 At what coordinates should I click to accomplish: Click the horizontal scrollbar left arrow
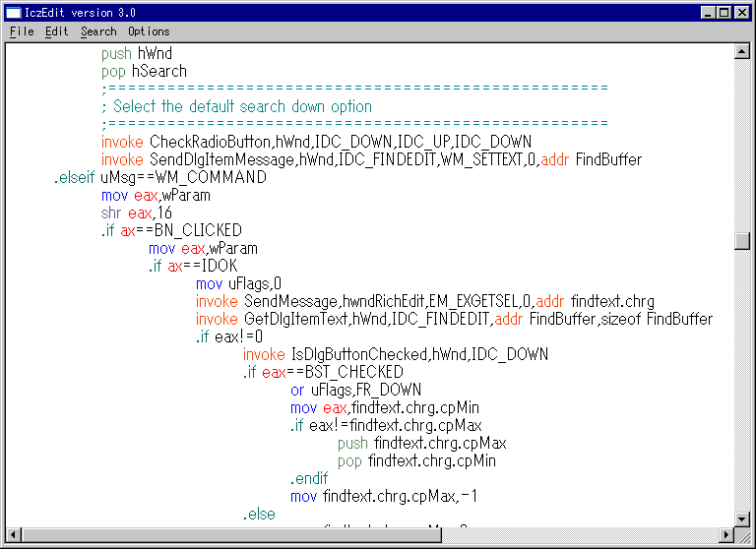pyautogui.click(x=14, y=534)
